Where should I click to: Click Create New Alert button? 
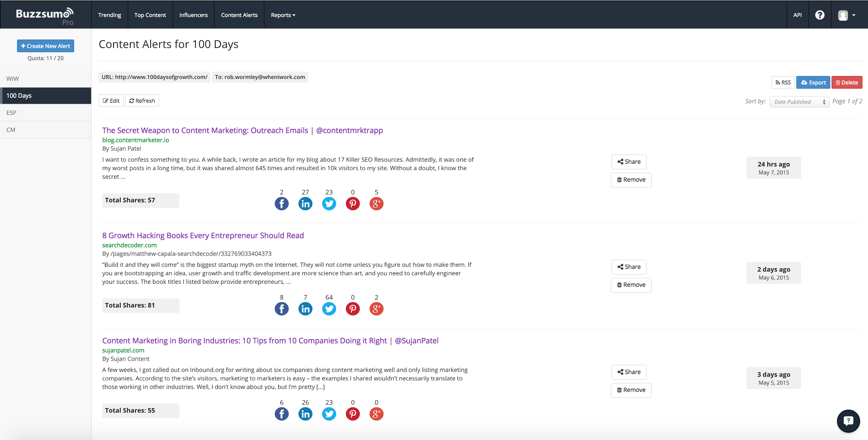(45, 46)
